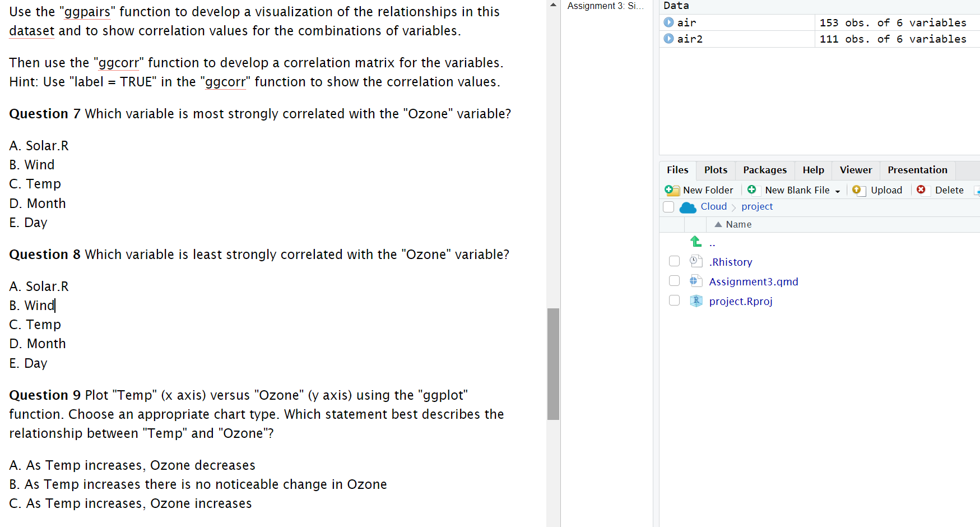Toggle the select-all checkbox above the file list

pos(668,207)
